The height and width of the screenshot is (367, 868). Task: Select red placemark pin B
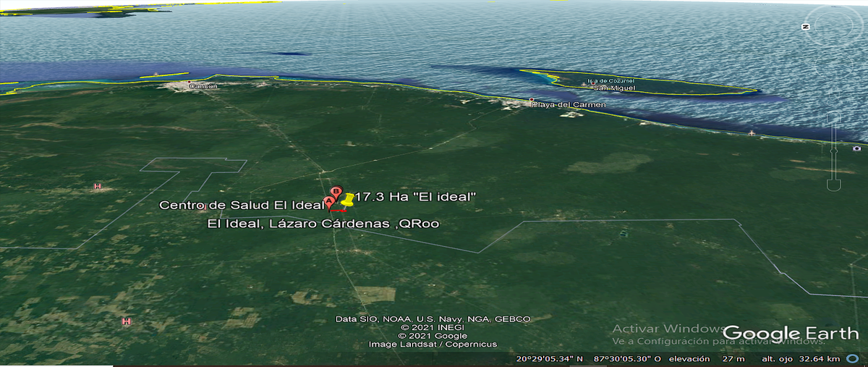[336, 194]
